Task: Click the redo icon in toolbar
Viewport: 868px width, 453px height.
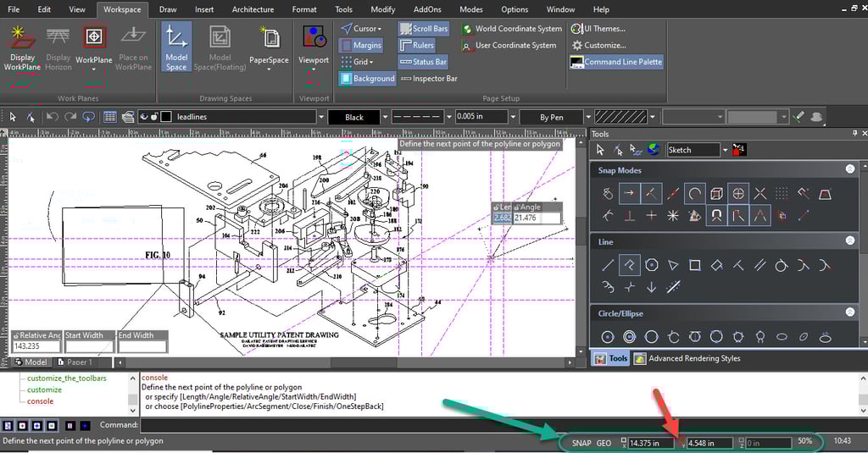Action: point(70,117)
